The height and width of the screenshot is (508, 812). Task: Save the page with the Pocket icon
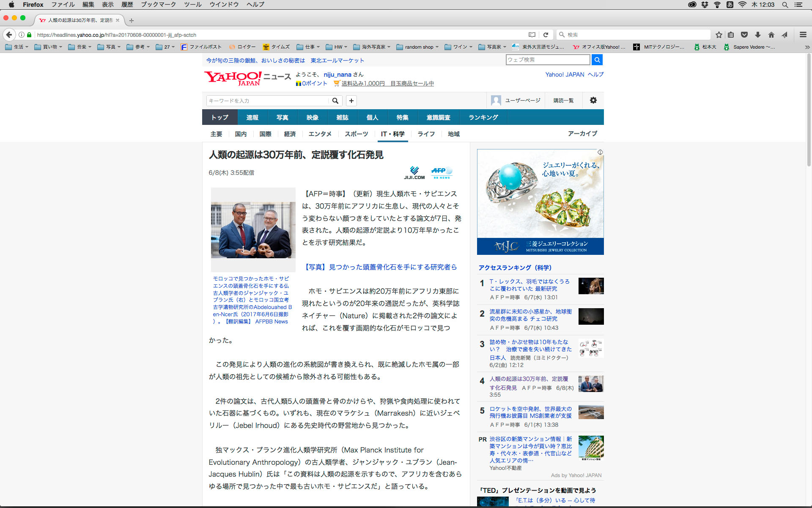(x=744, y=35)
